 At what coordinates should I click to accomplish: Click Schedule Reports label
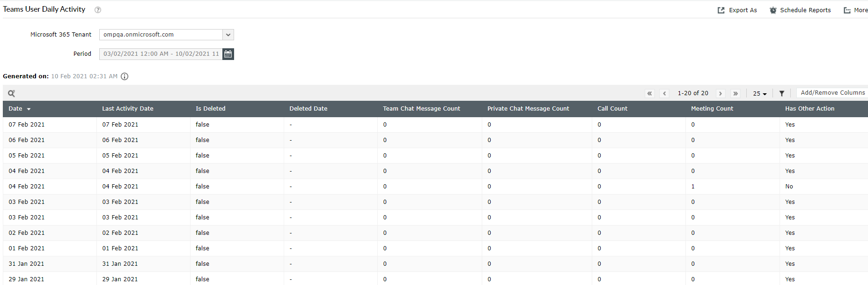coord(805,10)
